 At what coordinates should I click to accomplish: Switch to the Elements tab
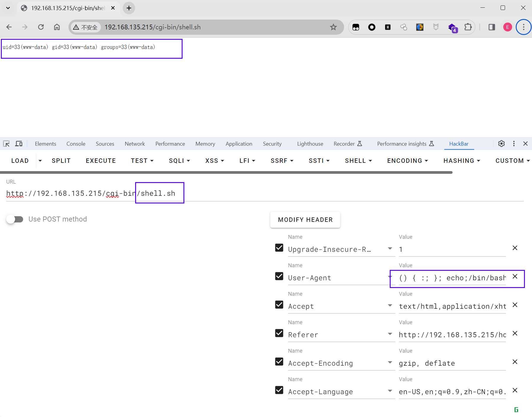pyautogui.click(x=45, y=144)
